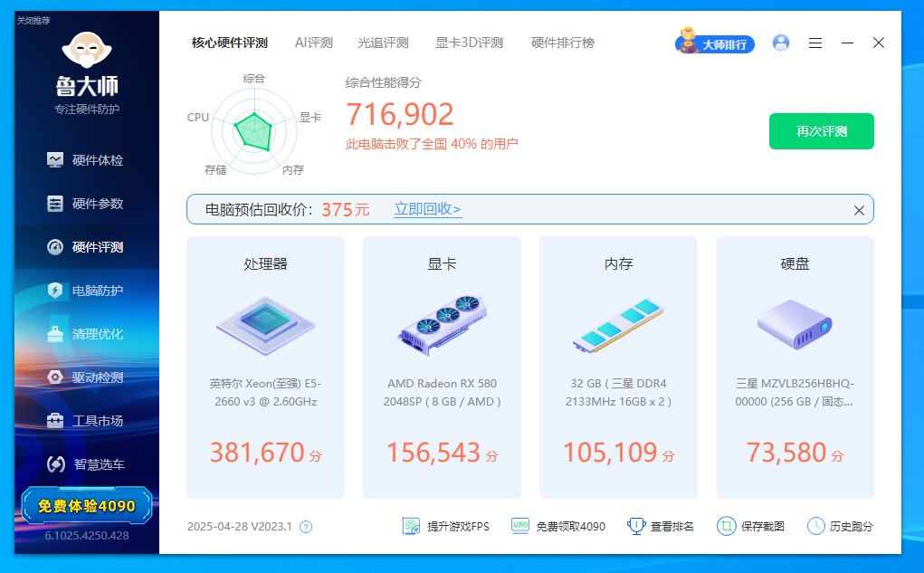The width and height of the screenshot is (924, 573).
Task: Click the 智慧选车 icon
Action: pos(56,464)
